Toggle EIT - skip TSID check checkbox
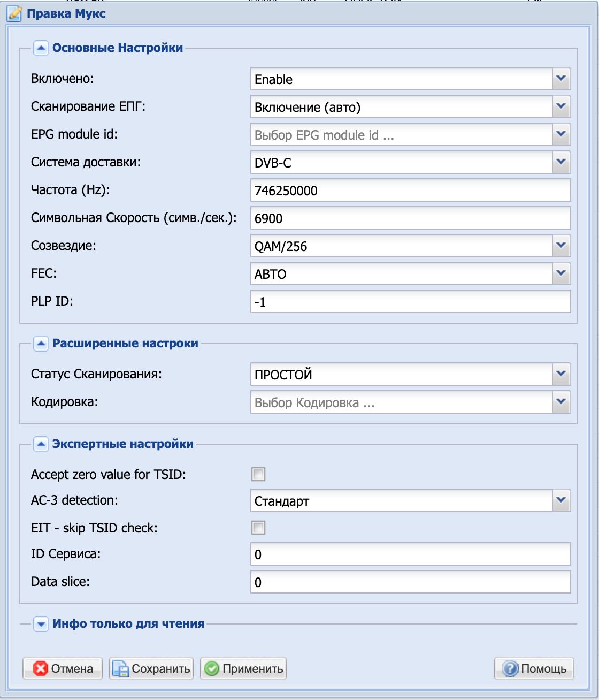 coord(258,528)
